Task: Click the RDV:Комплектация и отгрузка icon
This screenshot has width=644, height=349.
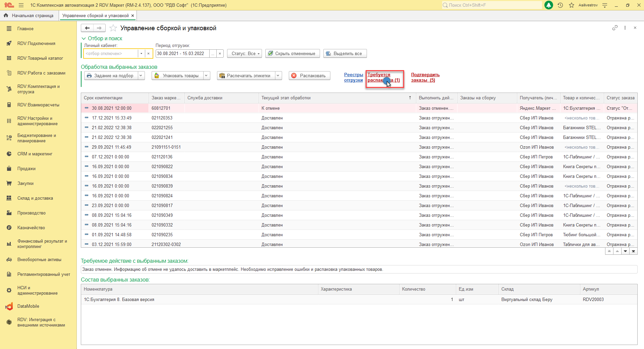Action: click(x=9, y=89)
